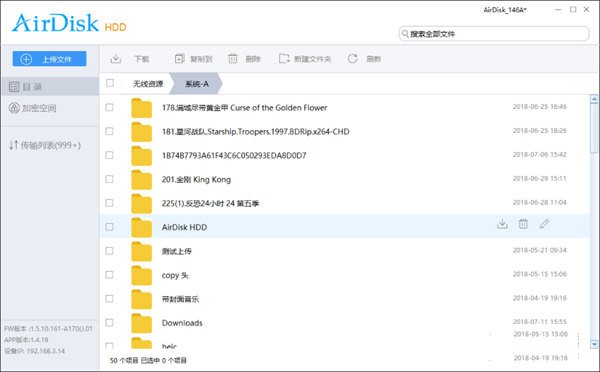Click the lock icon beside 加密空间

click(14, 108)
